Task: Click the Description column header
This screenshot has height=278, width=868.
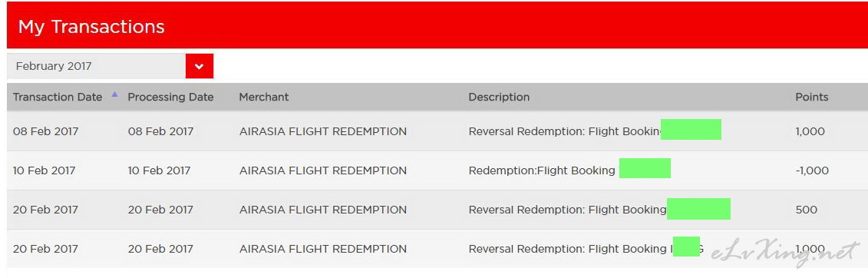Action: pos(499,97)
